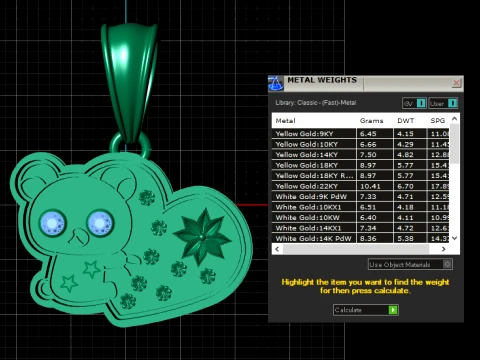Image resolution: width=480 pixels, height=360 pixels.
Task: Click the SPG column header
Action: pyautogui.click(x=438, y=121)
